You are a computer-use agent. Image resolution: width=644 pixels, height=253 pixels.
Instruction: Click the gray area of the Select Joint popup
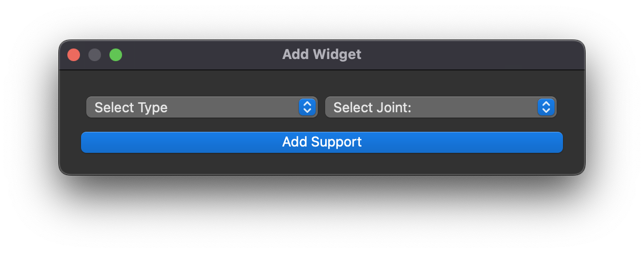[x=474, y=107]
